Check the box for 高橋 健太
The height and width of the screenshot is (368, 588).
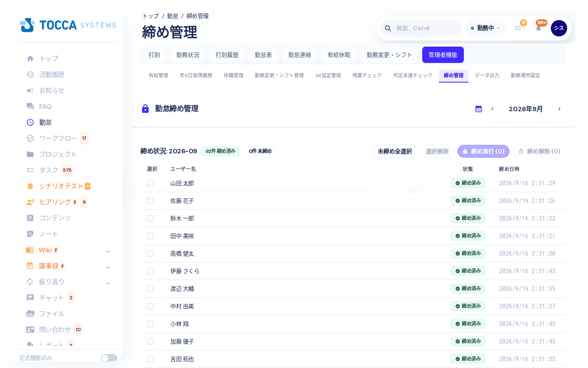point(150,254)
